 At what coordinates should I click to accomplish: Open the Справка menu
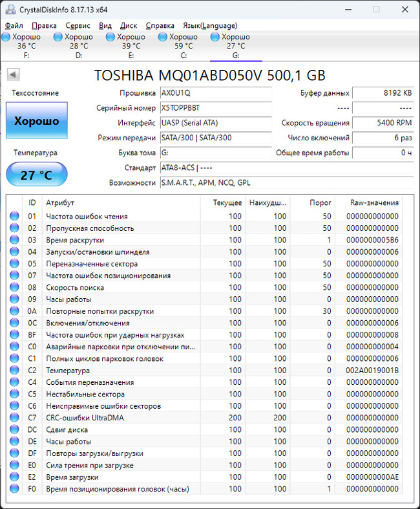pyautogui.click(x=160, y=25)
